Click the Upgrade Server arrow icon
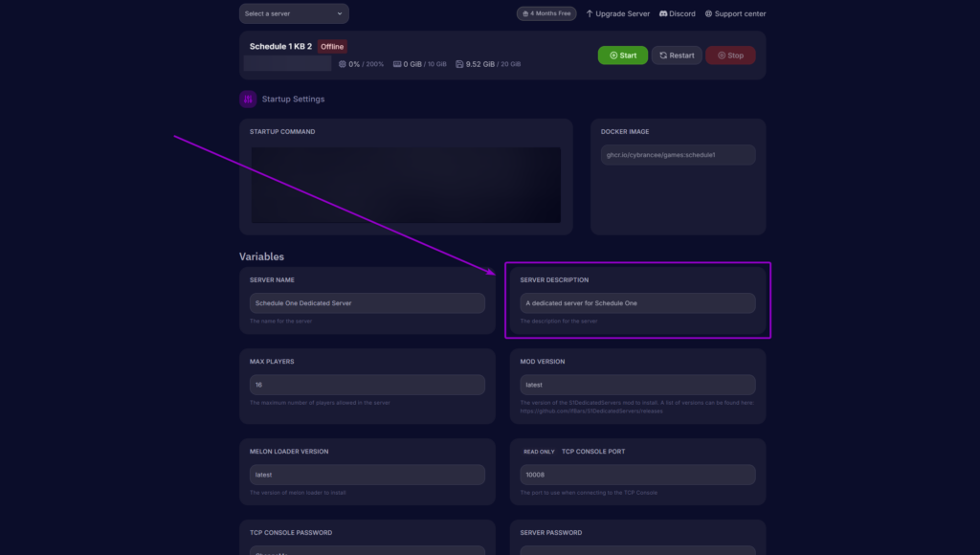Image resolution: width=980 pixels, height=555 pixels. (x=590, y=13)
